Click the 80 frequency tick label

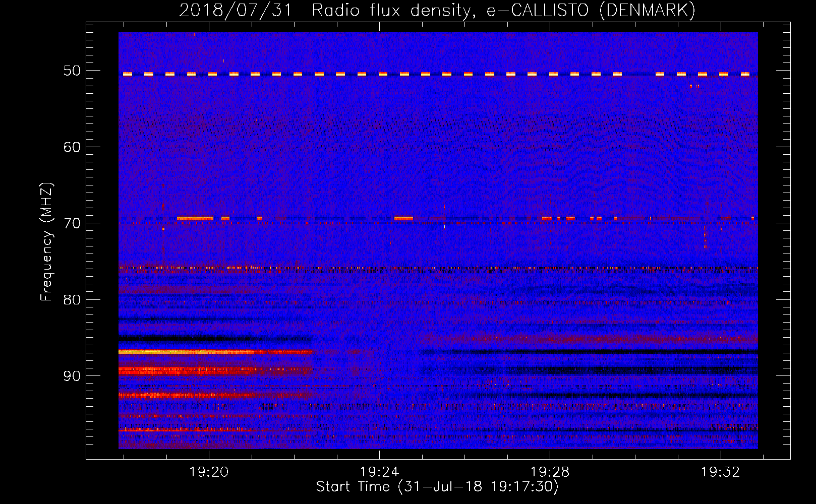72,300
